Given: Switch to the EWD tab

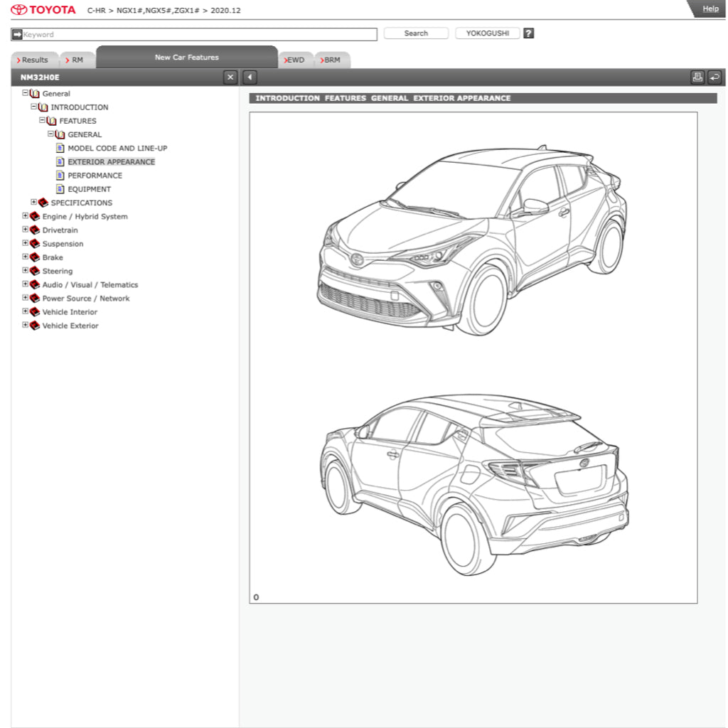Looking at the screenshot, I should pos(295,60).
